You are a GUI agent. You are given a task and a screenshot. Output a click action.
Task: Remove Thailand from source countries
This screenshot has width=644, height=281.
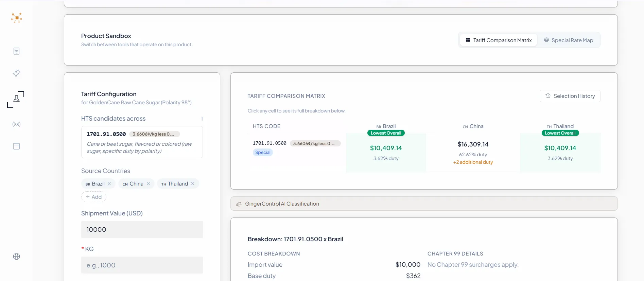[x=193, y=183]
